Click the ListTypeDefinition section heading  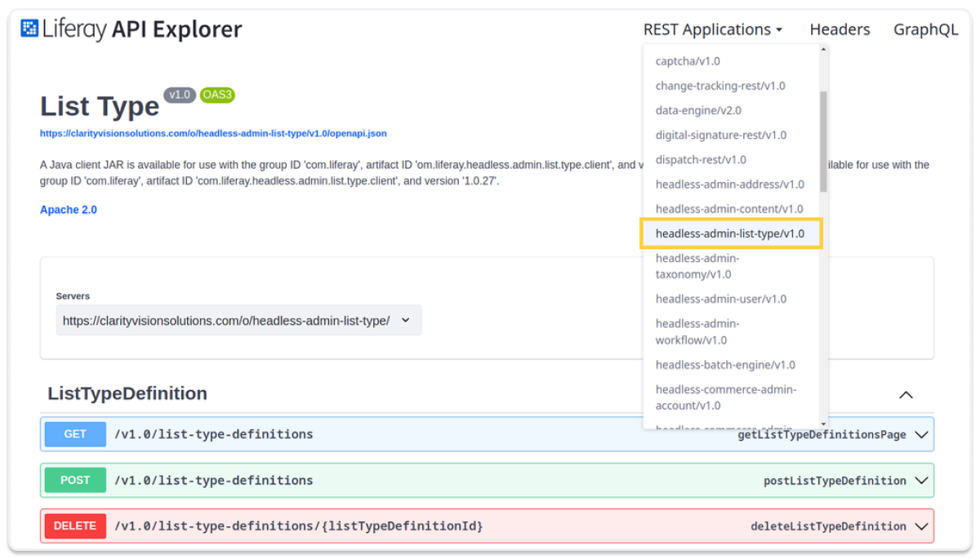(127, 393)
